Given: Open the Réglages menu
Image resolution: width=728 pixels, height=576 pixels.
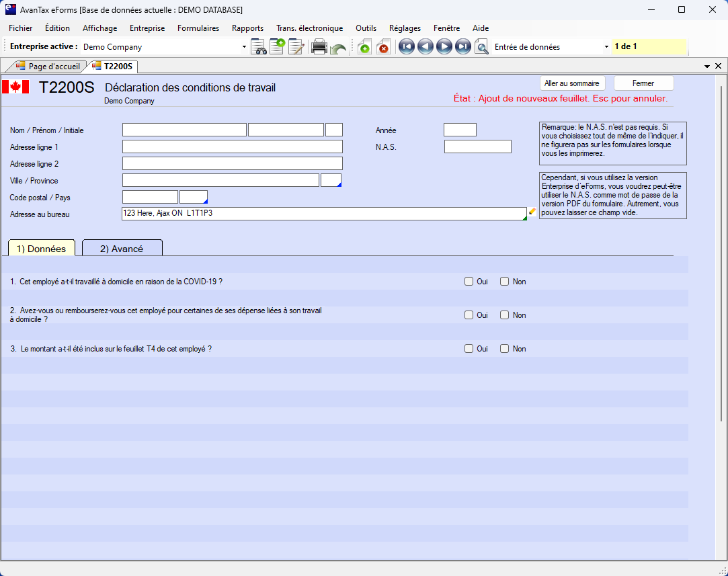Looking at the screenshot, I should tap(405, 28).
